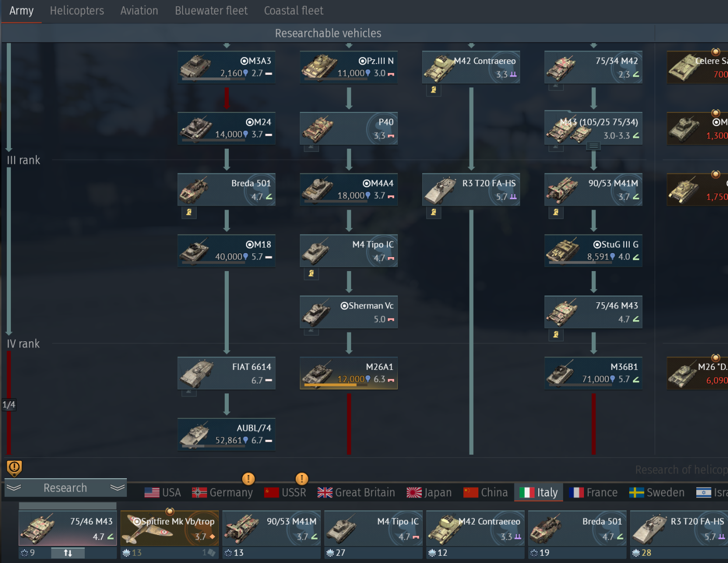Select the France nation tab
728x563 pixels.
[x=593, y=492]
